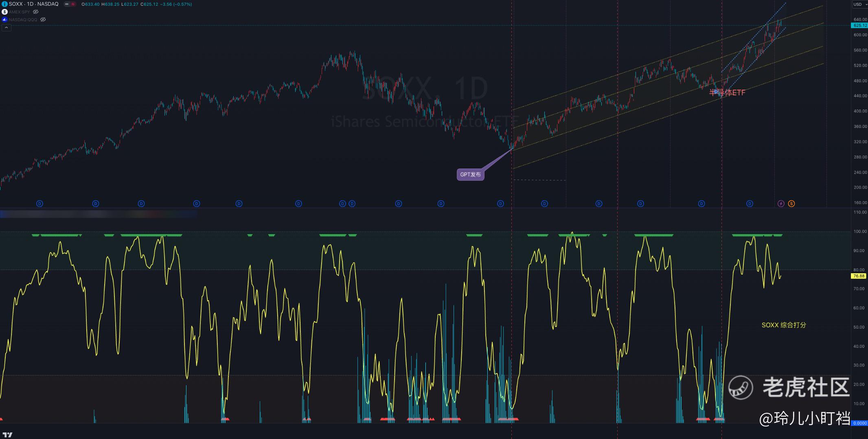Click the current price label 625.12
This screenshot has width=868, height=439.
coord(859,25)
